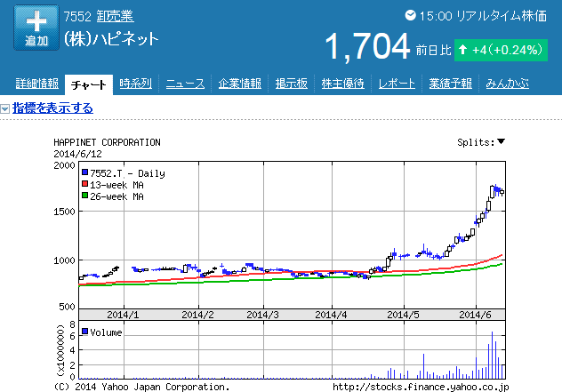Click the blue Volume legend swatch

tap(85, 332)
